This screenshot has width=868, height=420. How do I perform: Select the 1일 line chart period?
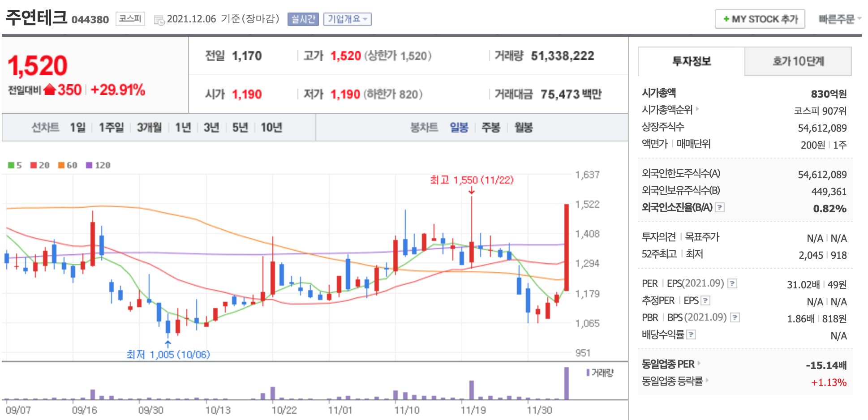click(77, 128)
